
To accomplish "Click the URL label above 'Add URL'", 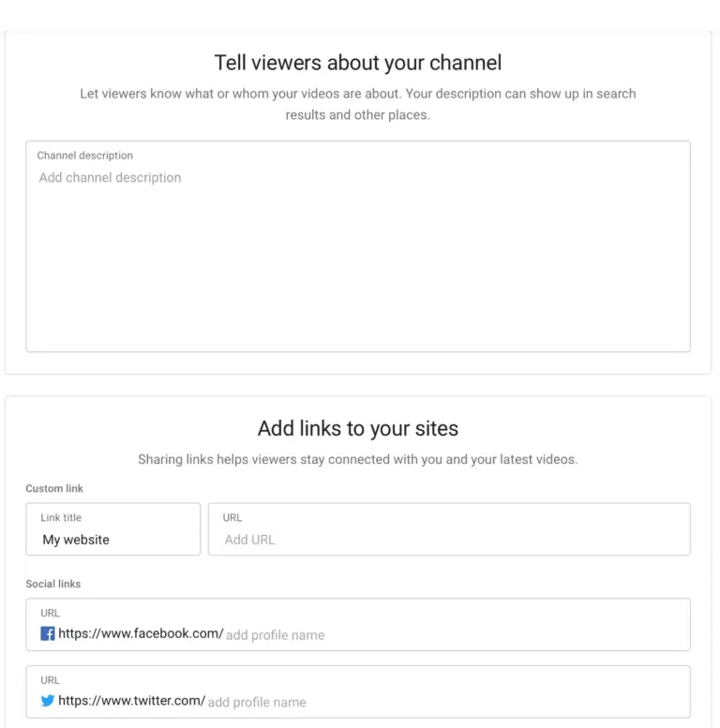I will click(232, 517).
